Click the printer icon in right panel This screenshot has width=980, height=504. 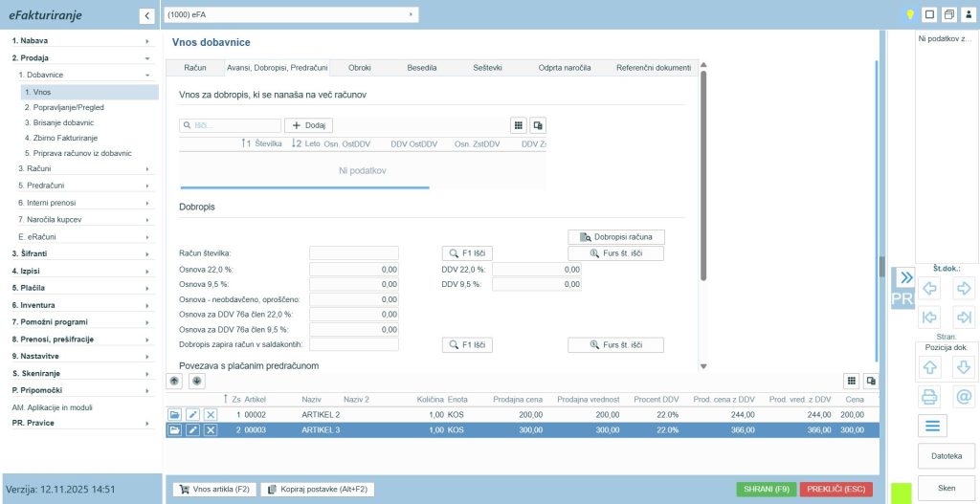click(x=929, y=396)
